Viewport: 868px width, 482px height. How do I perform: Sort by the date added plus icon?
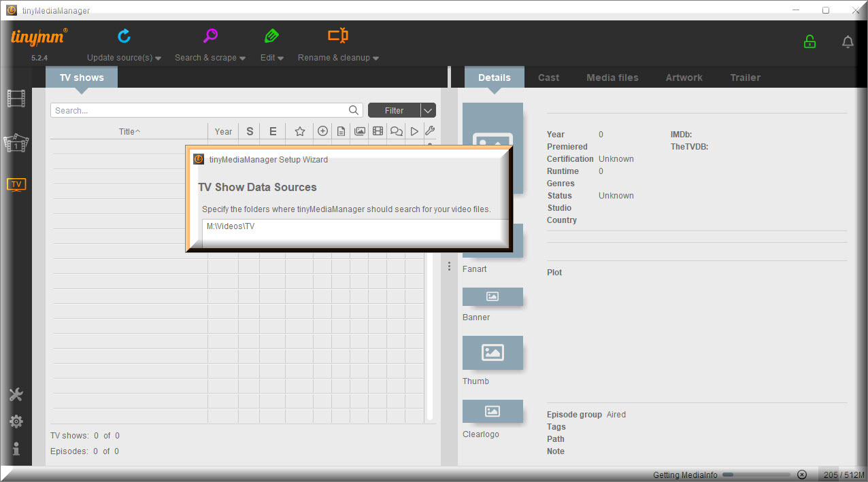(x=322, y=132)
